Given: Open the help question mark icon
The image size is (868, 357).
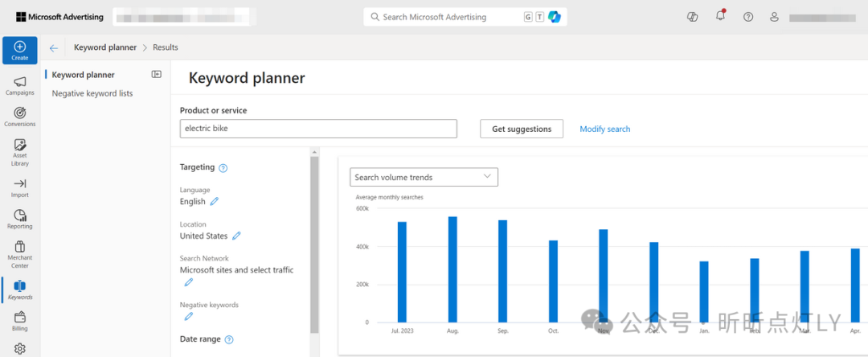Looking at the screenshot, I should click(x=748, y=17).
